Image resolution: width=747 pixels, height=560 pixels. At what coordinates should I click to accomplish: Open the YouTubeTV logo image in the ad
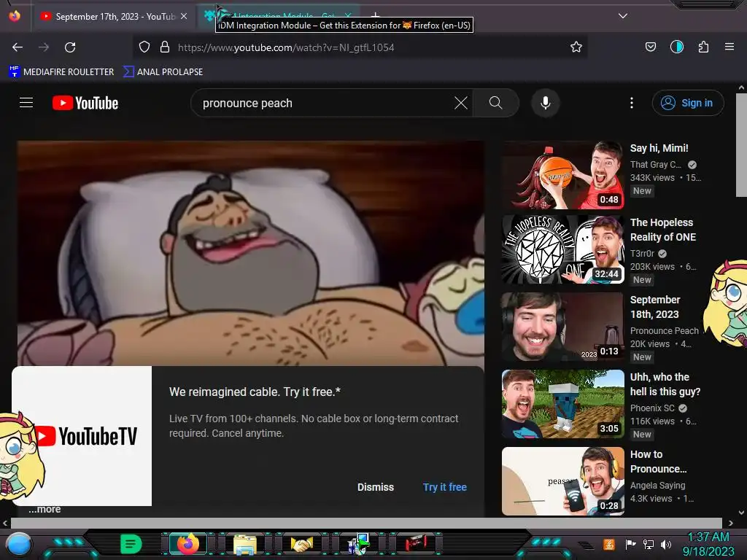[82, 436]
